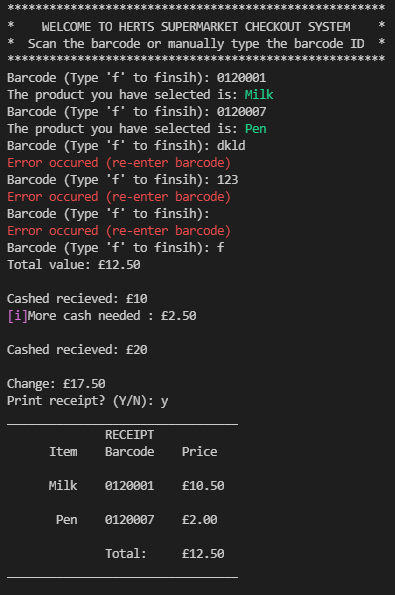Viewport: 395px width, 595px height.
Task: Click the invalid input text dkld
Action: 231,146
